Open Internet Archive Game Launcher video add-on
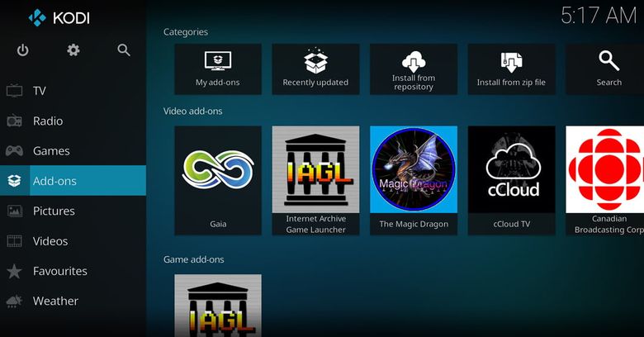This screenshot has height=337, width=644. (316, 181)
